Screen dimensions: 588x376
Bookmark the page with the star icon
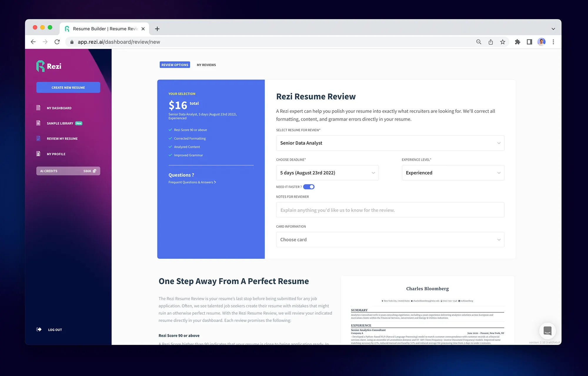[503, 42]
